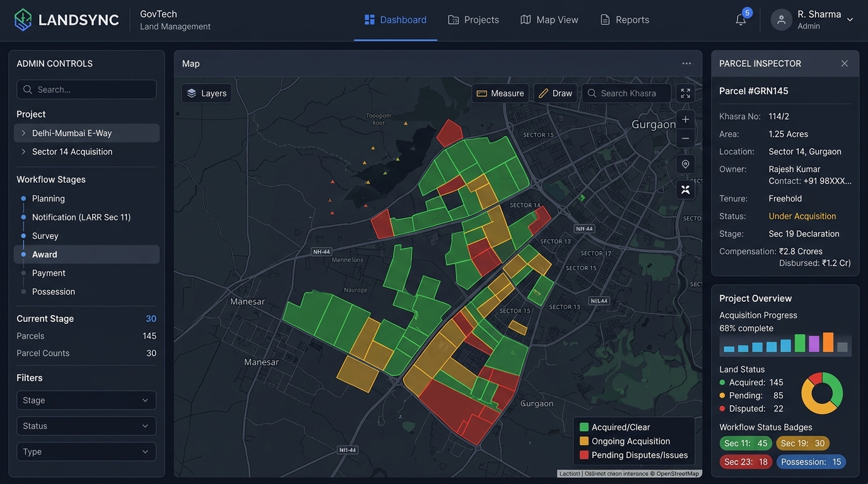Select the Draw pencil tool
868x484 pixels.
click(555, 93)
